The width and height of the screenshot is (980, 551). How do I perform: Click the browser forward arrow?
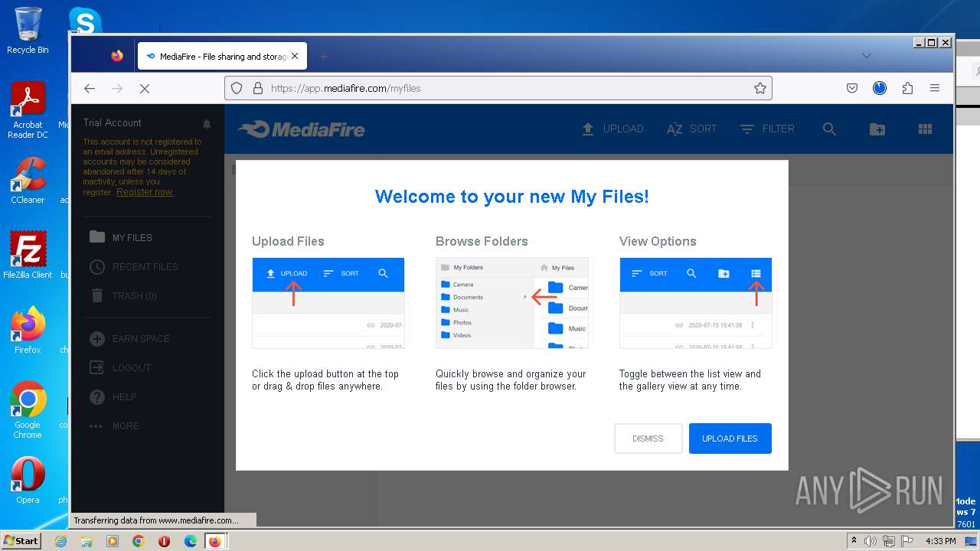[116, 88]
